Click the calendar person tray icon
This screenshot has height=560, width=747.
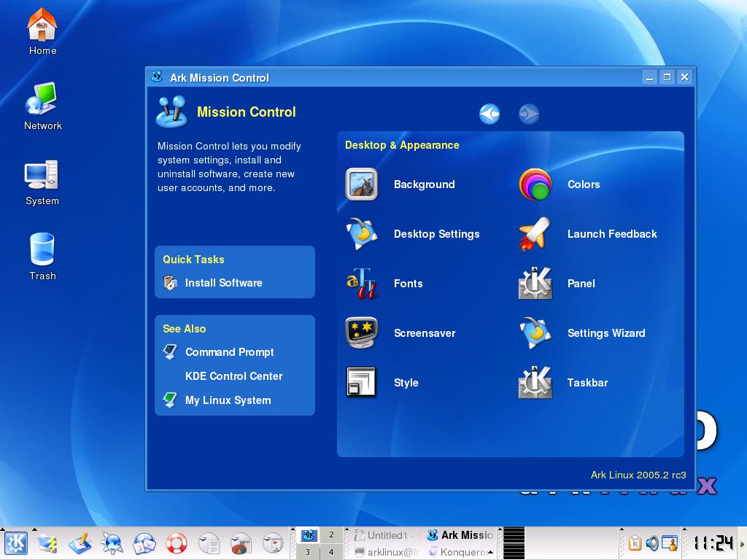click(x=670, y=543)
